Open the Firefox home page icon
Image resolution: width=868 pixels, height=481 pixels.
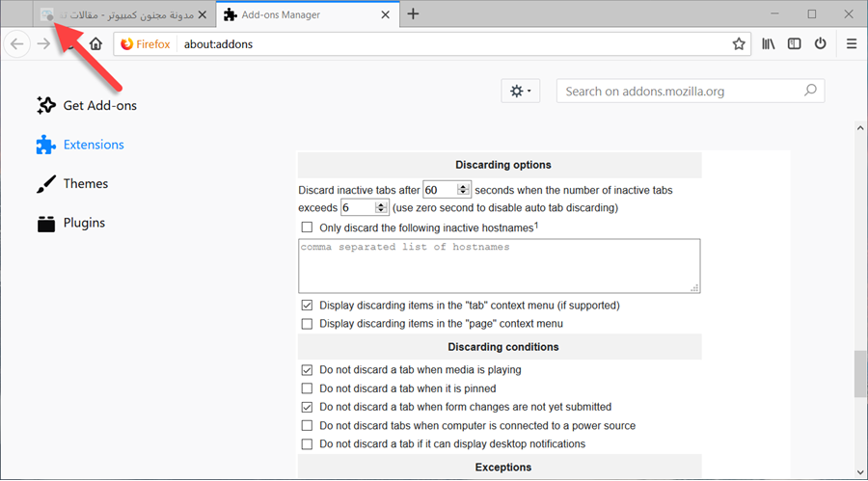tap(95, 43)
